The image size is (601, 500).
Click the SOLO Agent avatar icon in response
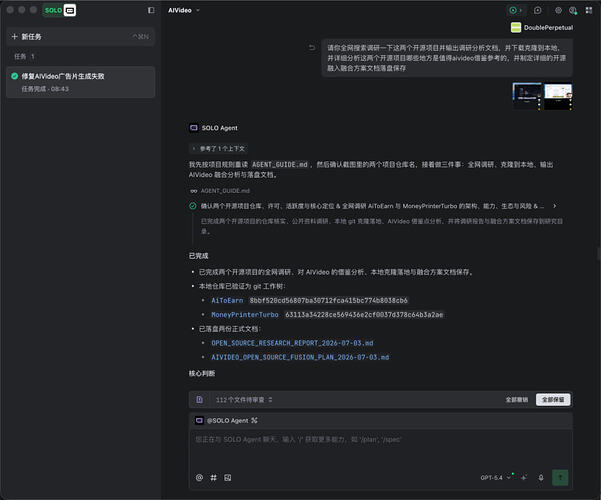click(194, 128)
